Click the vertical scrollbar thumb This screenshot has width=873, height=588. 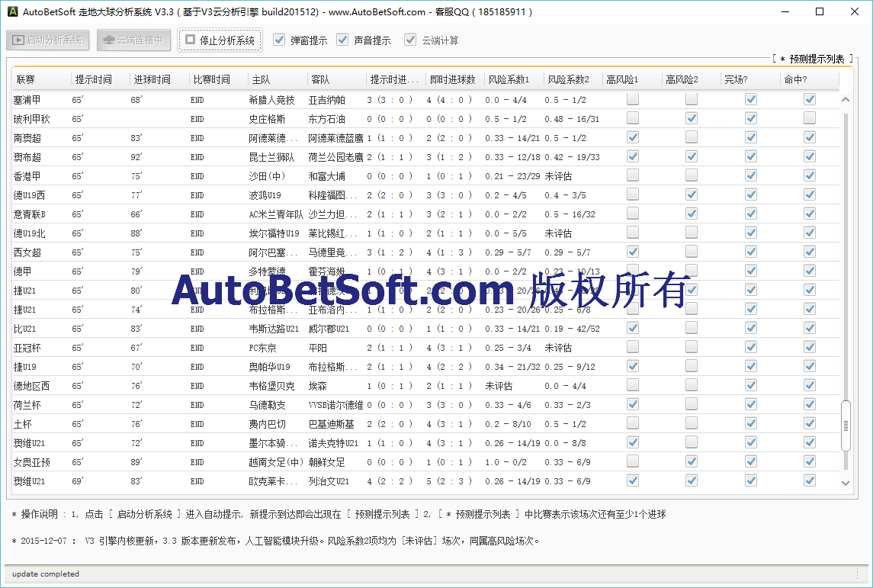(846, 426)
